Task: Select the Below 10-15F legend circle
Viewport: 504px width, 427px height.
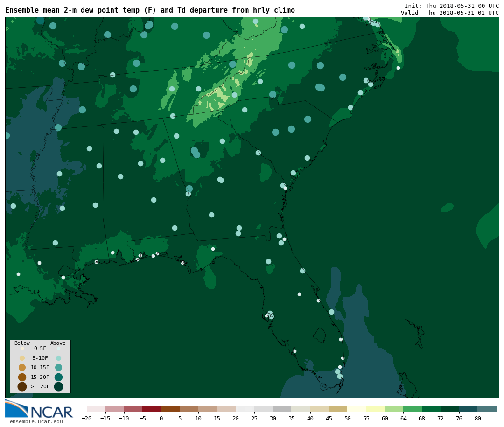Action: pos(22,368)
